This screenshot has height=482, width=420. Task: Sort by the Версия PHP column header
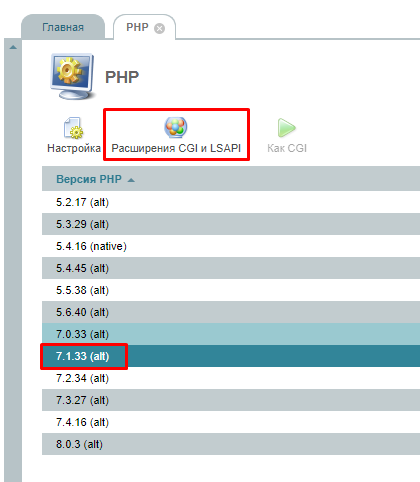click(x=89, y=179)
